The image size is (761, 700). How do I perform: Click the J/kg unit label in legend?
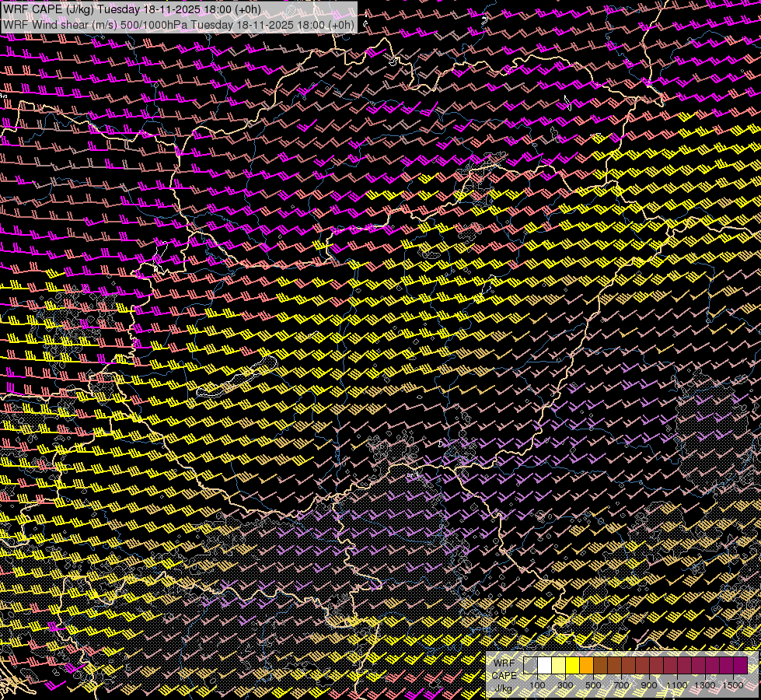503,689
